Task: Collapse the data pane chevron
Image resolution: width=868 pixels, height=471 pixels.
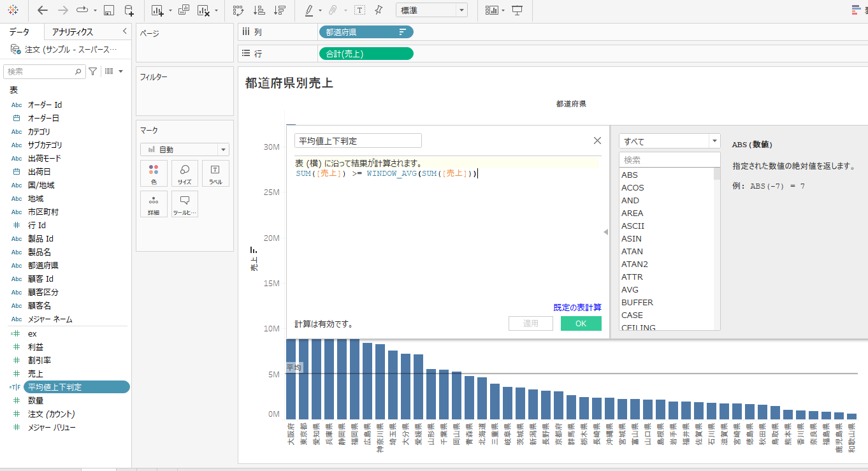Action: point(124,31)
